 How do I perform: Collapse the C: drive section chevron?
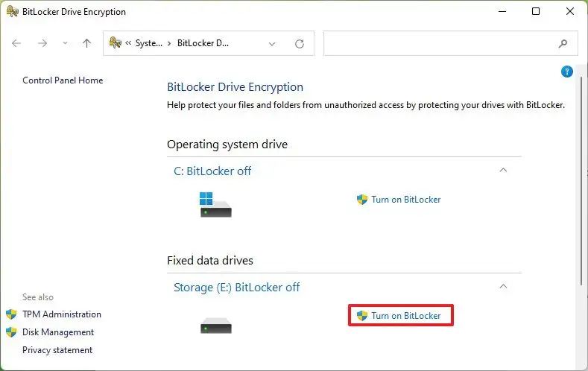503,171
